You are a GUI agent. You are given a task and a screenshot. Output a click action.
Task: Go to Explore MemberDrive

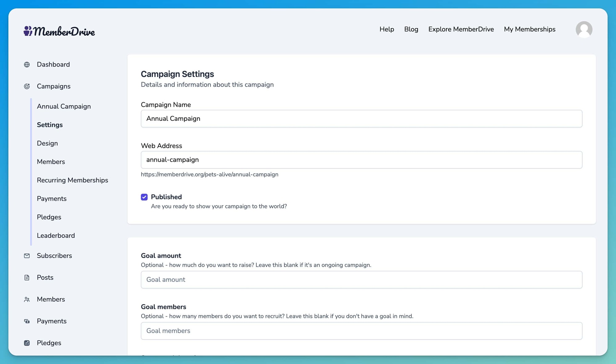click(x=461, y=29)
